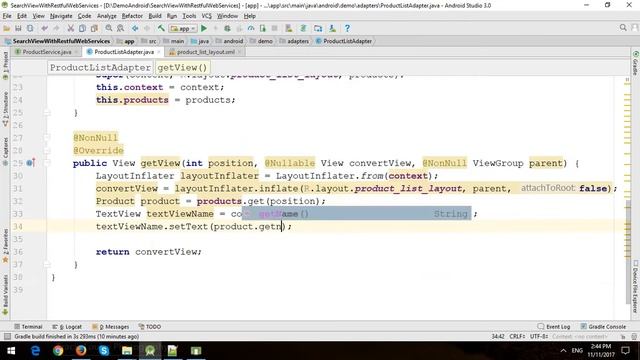
Task: Click the Windows Start button
Action: (x=11, y=351)
